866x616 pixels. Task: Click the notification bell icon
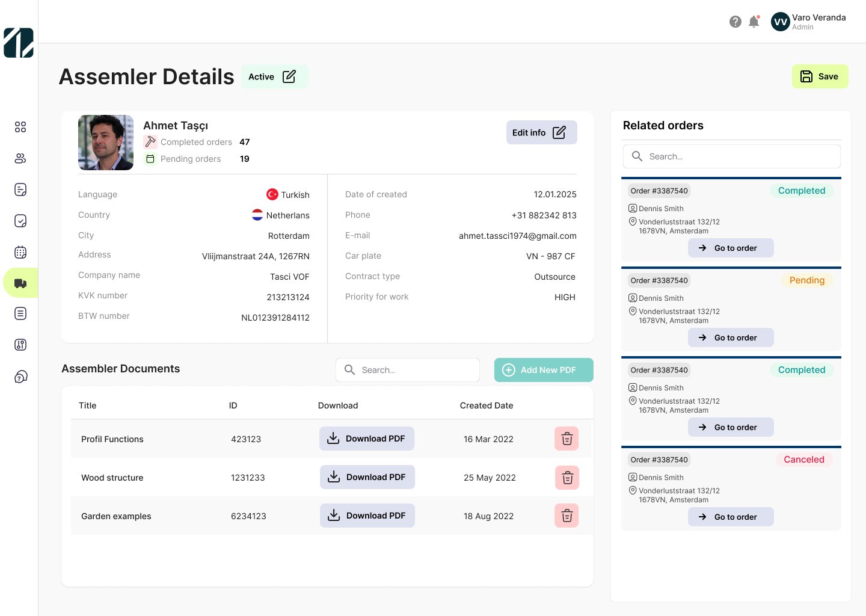[x=754, y=22]
